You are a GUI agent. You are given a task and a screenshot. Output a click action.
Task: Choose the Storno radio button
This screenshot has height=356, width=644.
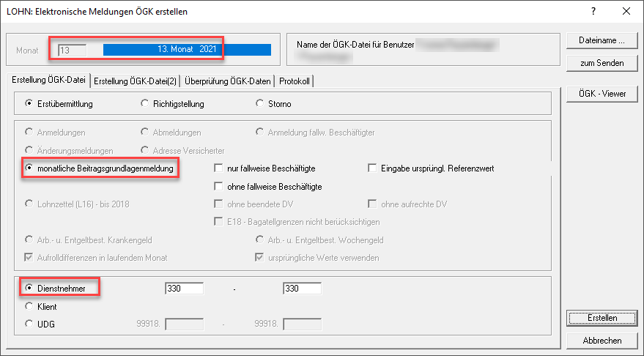point(259,104)
